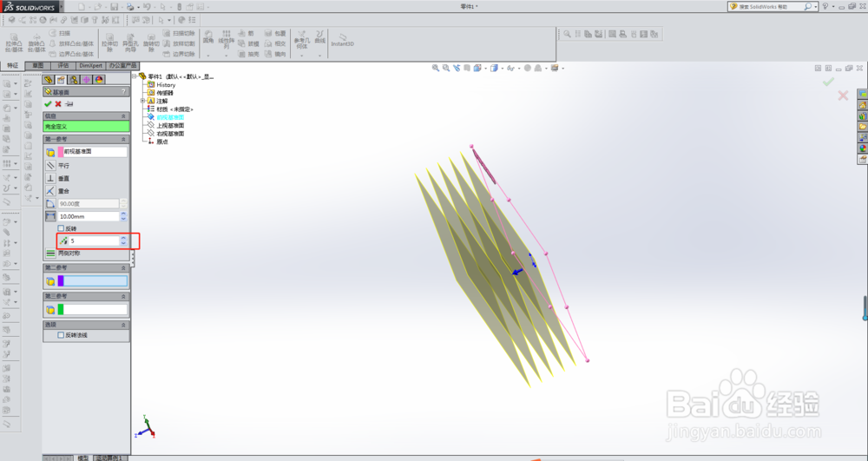
Task: Collapse the 第三参考 section
Action: 123,297
